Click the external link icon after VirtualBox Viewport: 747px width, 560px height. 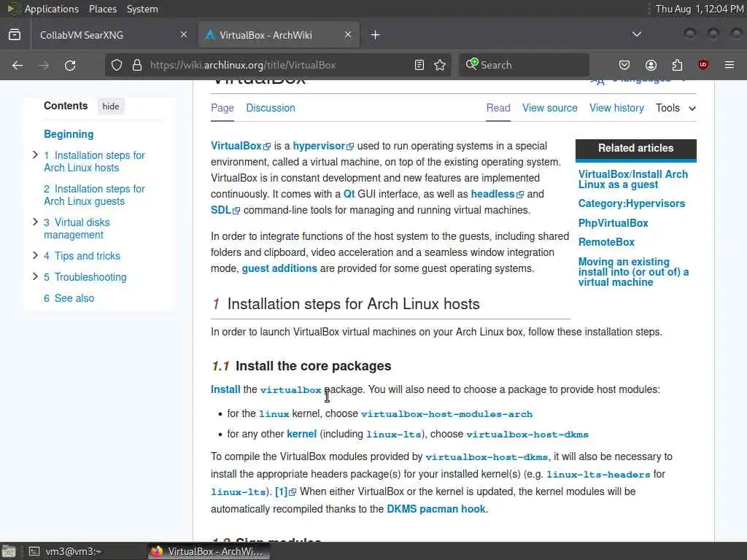click(x=267, y=147)
